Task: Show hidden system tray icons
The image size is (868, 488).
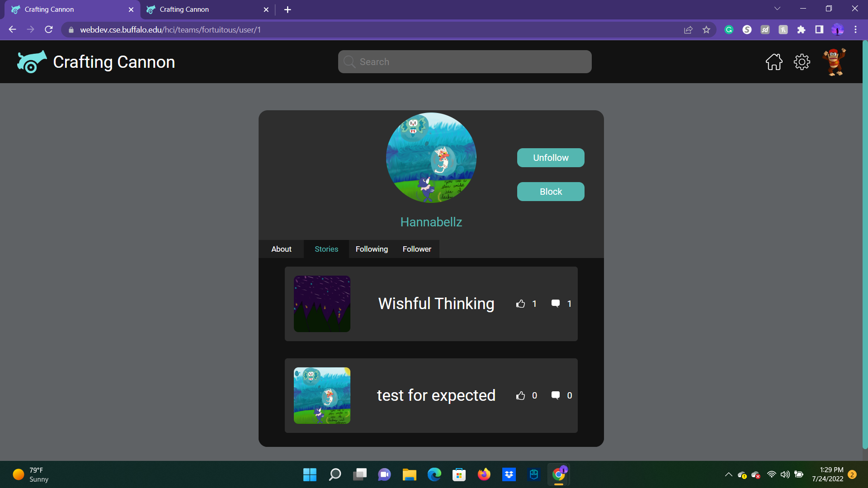Action: pos(728,474)
